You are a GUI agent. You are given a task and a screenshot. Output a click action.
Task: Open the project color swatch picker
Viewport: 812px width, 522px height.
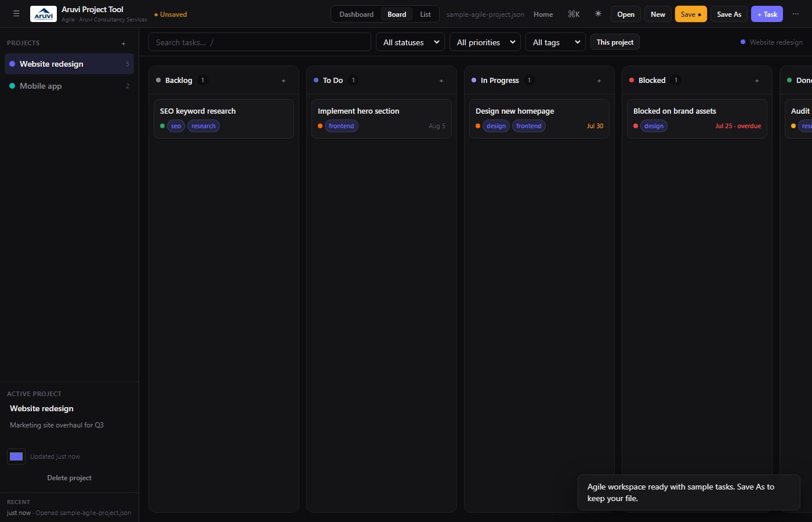point(16,456)
